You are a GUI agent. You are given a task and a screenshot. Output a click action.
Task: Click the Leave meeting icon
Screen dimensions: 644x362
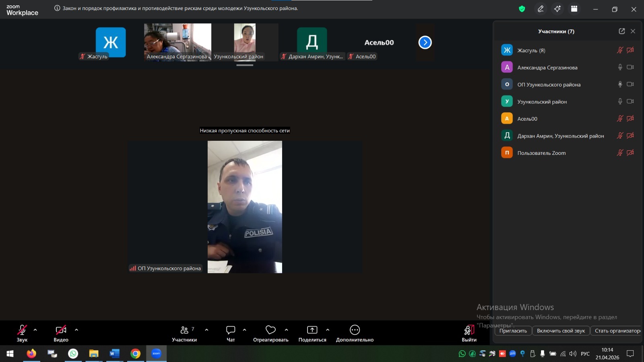[469, 331]
